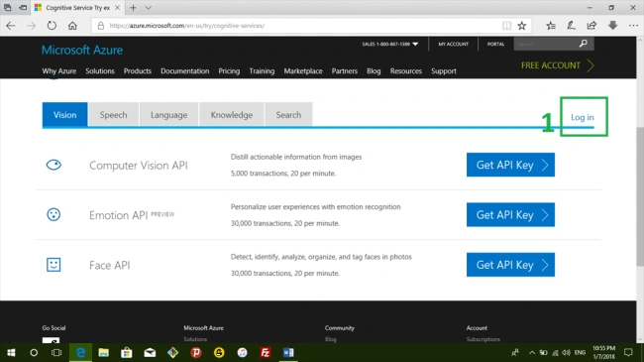Get API Key for Face API

510,265
